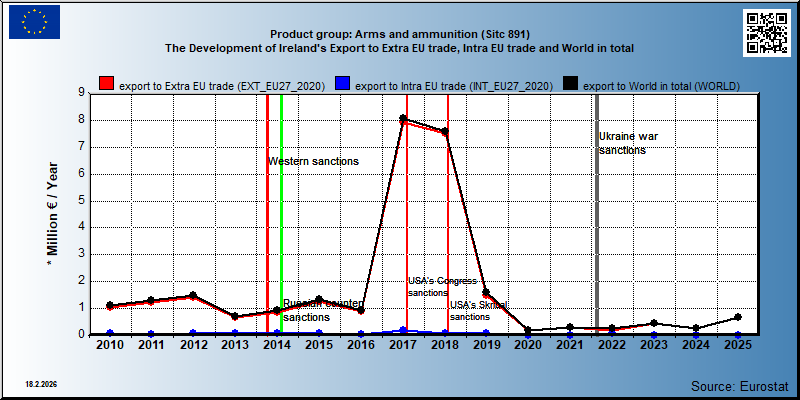Screen dimensions: 800x400
Task: Click the red Extra EU legend swatch
Action: coord(107,85)
